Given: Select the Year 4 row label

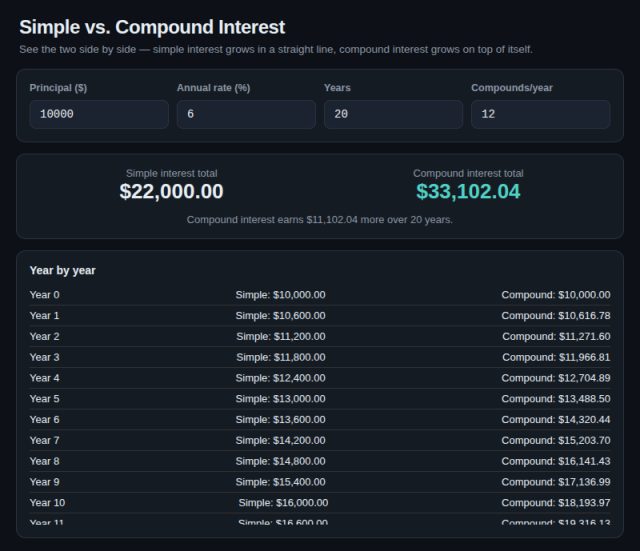Looking at the screenshot, I should [x=44, y=378].
